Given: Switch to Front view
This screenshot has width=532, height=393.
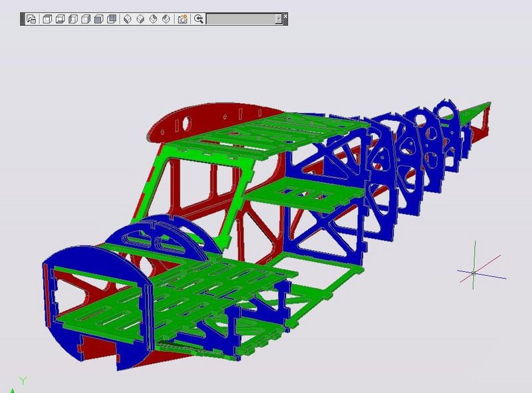Looking at the screenshot, I should [x=98, y=19].
